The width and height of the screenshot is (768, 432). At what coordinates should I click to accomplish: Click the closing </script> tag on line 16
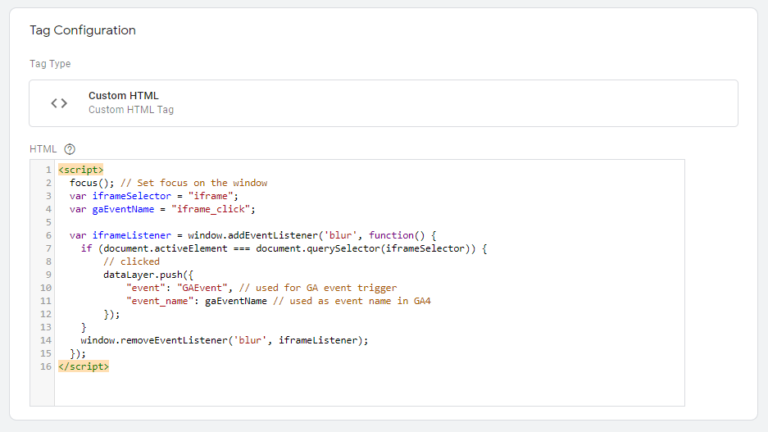click(84, 366)
